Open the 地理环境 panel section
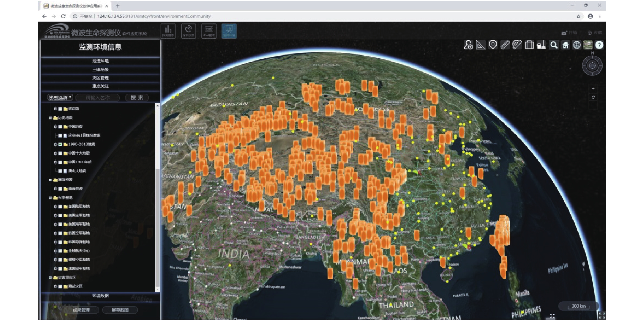Screen dimensions: 644x321 (100, 61)
